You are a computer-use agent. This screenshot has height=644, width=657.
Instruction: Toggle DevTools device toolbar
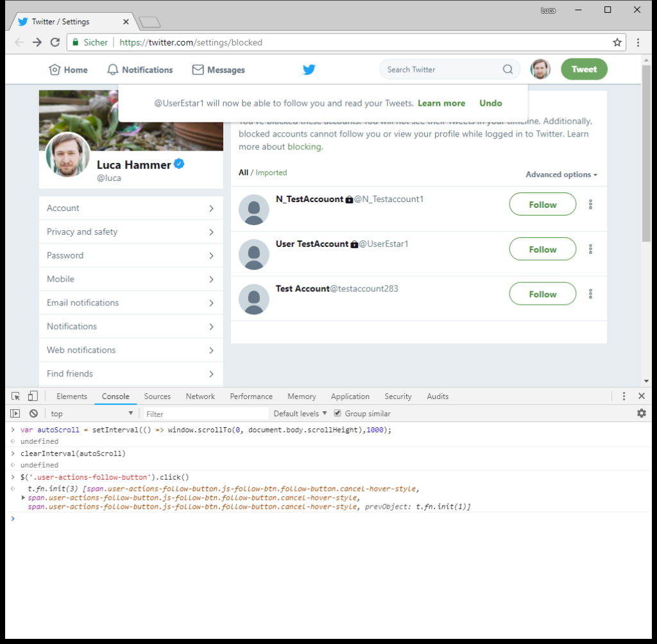coord(33,396)
